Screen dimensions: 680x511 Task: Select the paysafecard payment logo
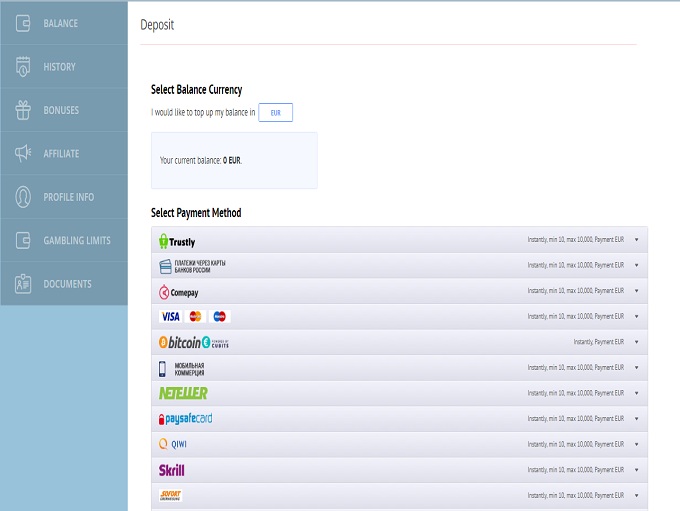[x=185, y=419]
